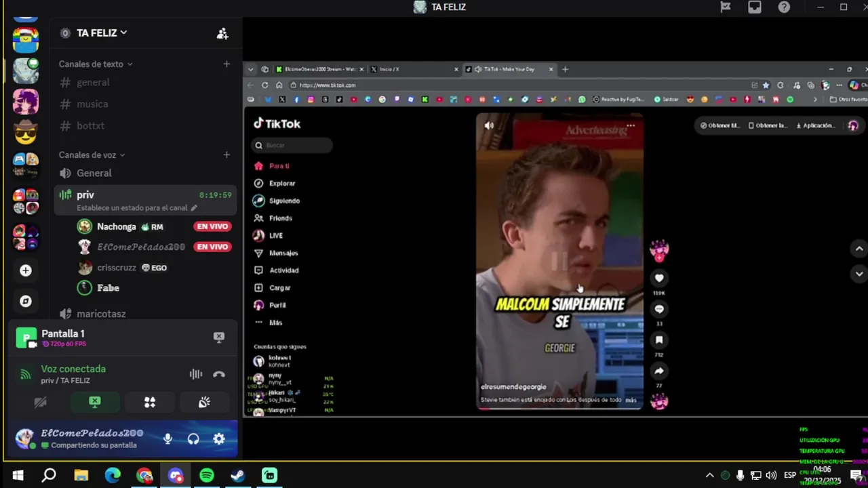Create a new voice channel plus icon
Image resolution: width=868 pixels, height=488 pixels.
coord(226,155)
